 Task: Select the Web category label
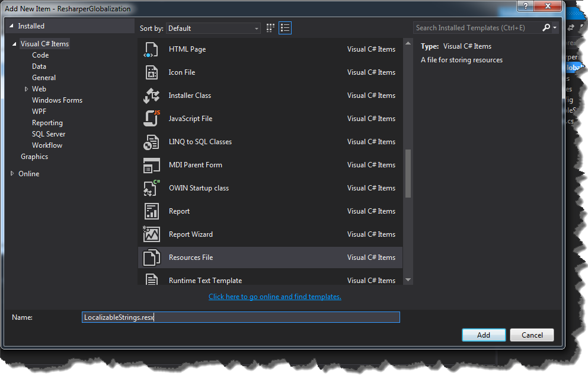pyautogui.click(x=39, y=89)
